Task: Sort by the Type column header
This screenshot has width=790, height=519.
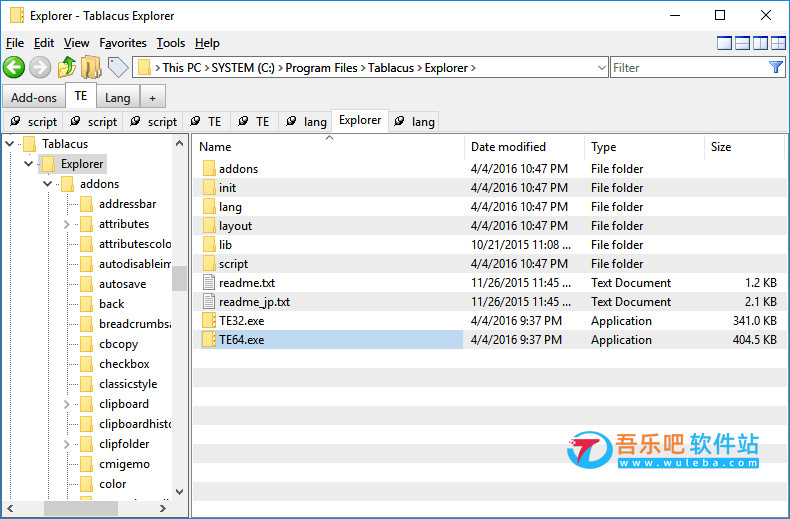Action: [644, 147]
